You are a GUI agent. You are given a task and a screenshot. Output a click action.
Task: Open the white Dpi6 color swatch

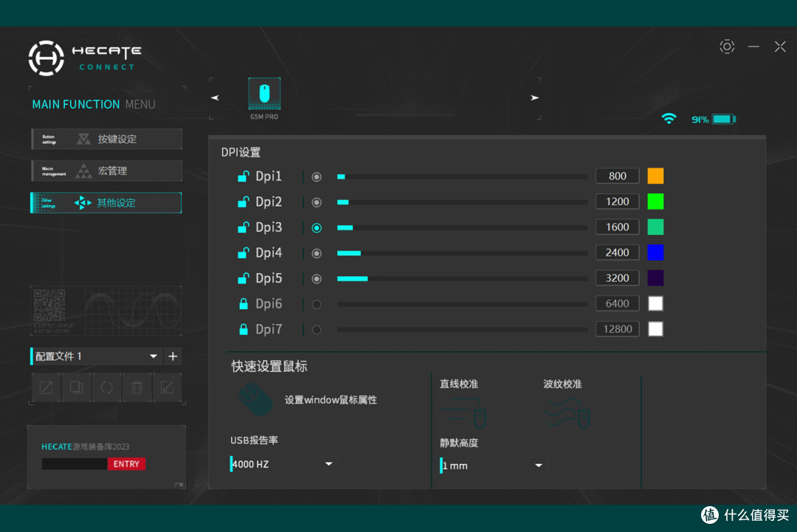pyautogui.click(x=655, y=303)
